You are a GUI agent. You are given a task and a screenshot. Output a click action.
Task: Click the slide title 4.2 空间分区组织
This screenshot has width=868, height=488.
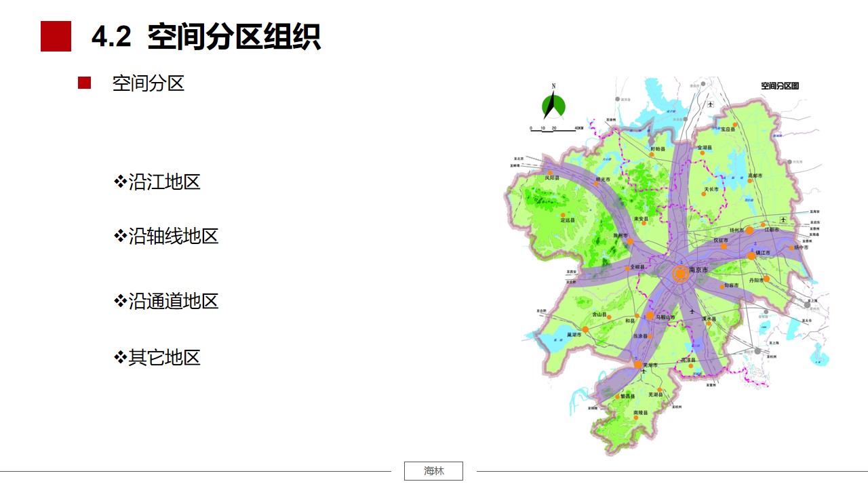pos(205,37)
